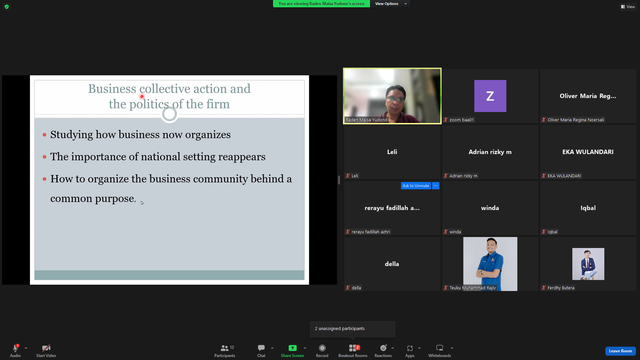Select the Iqbal participant tile
640x360 pixels.
coord(588,208)
